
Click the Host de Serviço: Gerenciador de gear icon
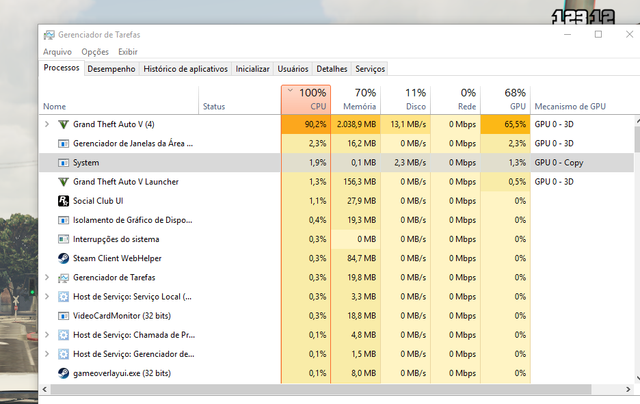click(63, 354)
